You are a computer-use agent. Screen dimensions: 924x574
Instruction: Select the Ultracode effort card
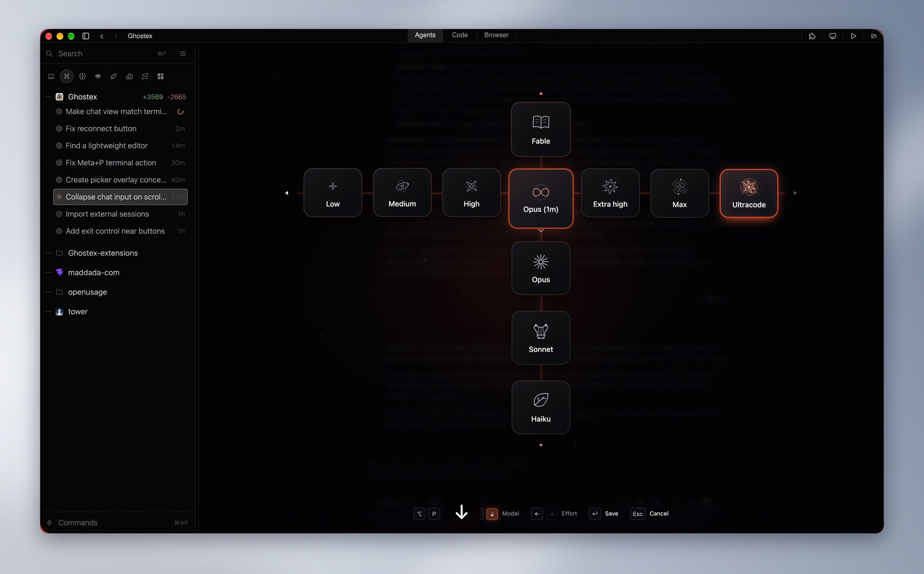click(749, 194)
